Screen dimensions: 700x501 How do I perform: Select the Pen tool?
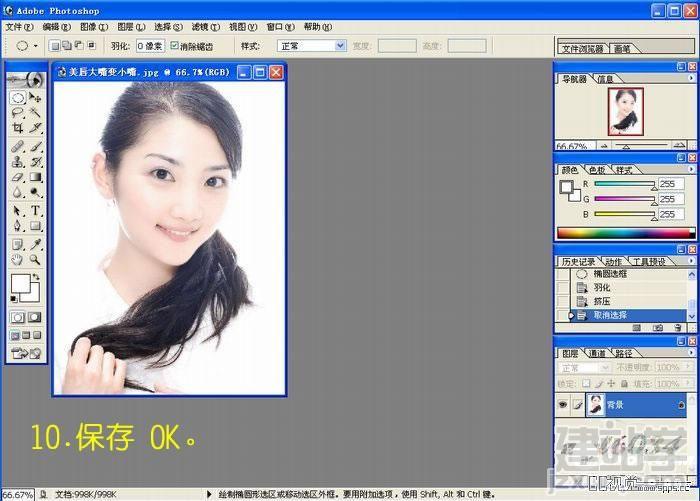tap(18, 225)
